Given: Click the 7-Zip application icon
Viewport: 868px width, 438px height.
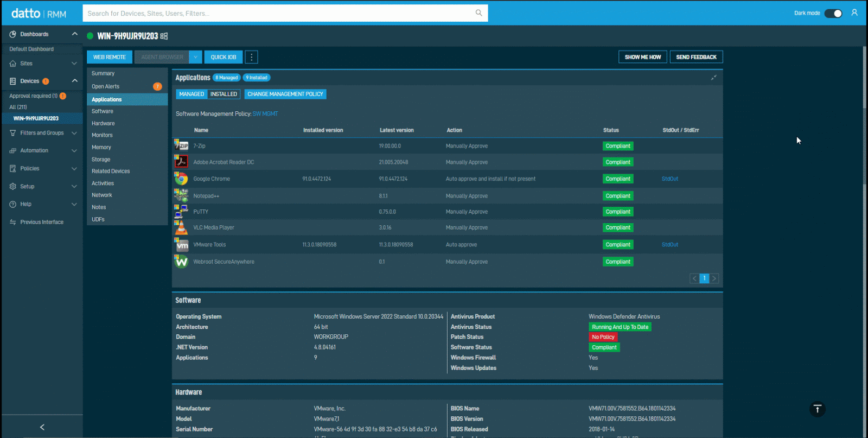Looking at the screenshot, I should 181,145.
